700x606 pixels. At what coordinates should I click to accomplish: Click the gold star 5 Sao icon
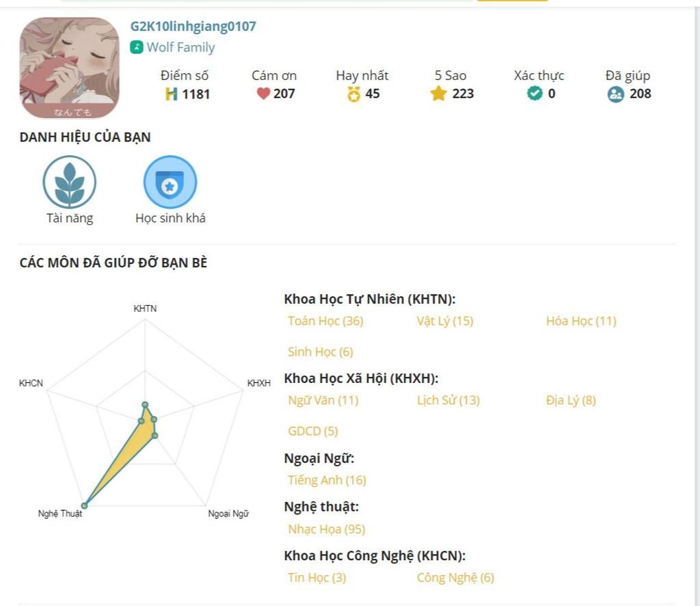pos(438,93)
